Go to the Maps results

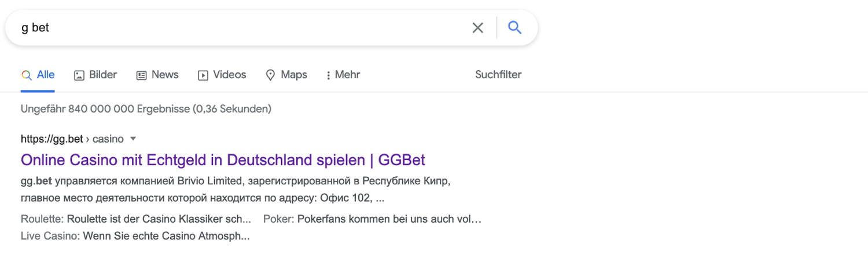tap(286, 75)
